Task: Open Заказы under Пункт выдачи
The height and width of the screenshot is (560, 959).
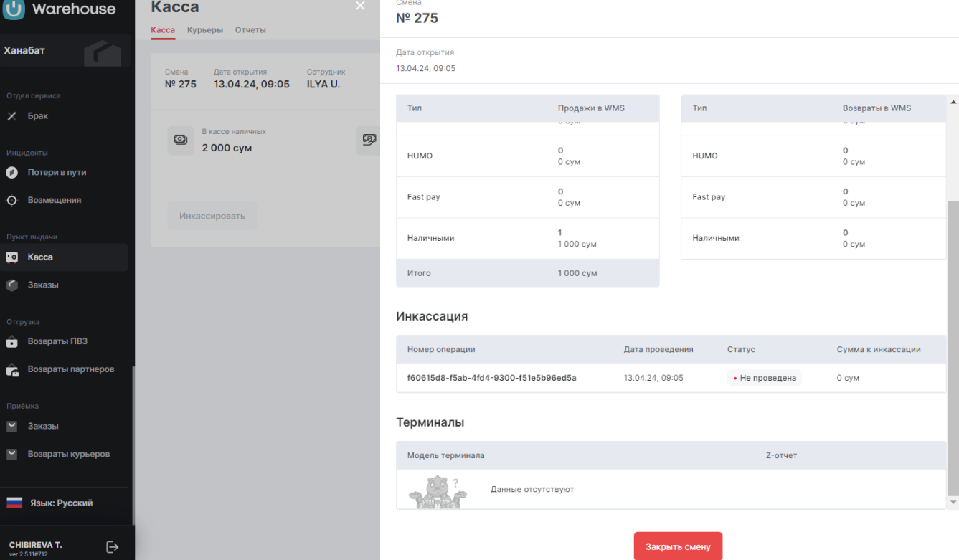Action: (43, 285)
